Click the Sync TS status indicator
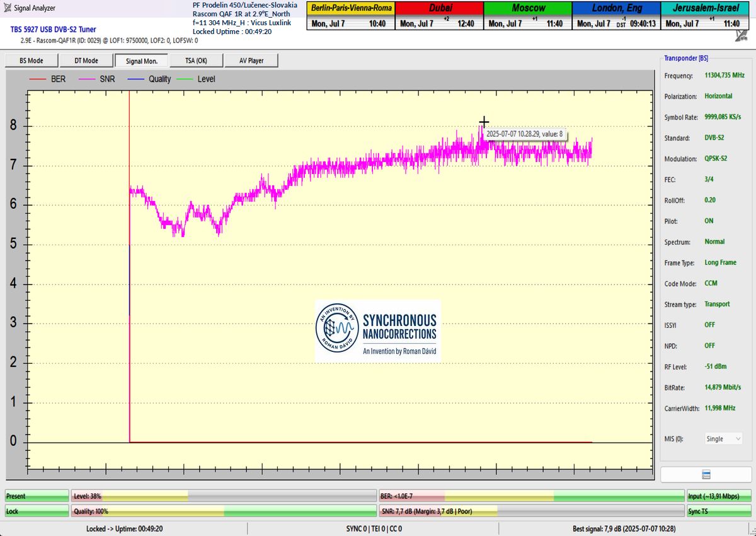 (717, 511)
